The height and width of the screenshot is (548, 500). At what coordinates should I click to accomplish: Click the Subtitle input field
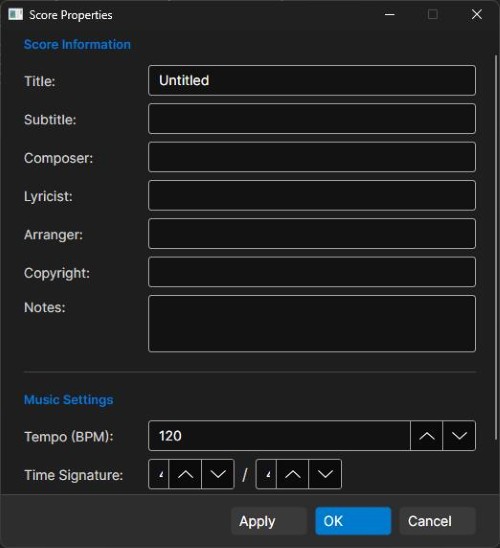click(x=312, y=118)
